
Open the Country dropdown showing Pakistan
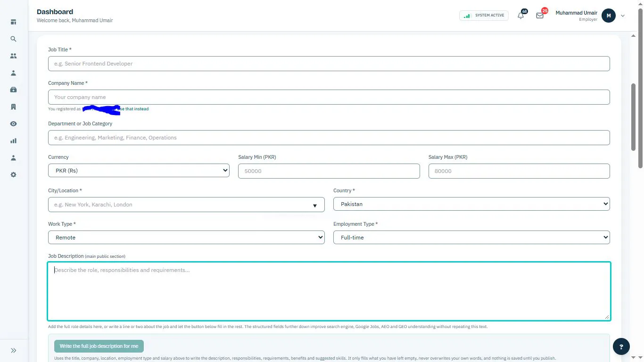(471, 204)
